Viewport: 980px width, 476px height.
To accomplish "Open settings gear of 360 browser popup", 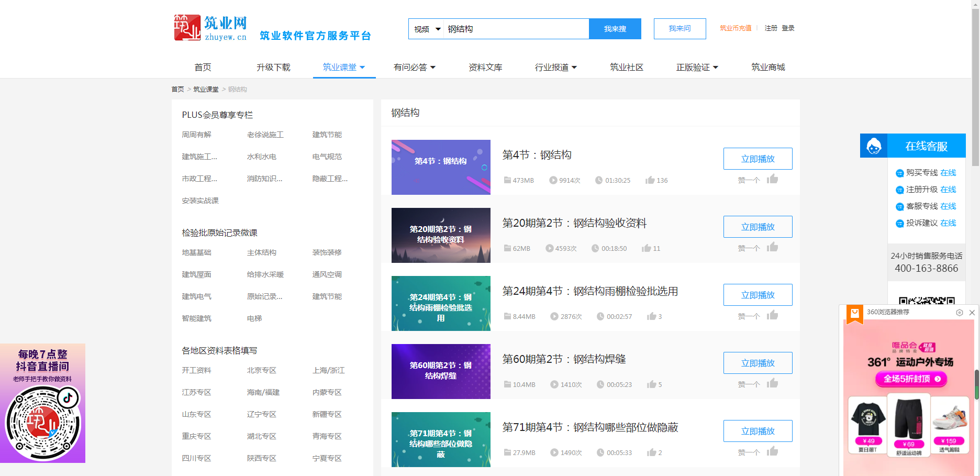I will [960, 313].
